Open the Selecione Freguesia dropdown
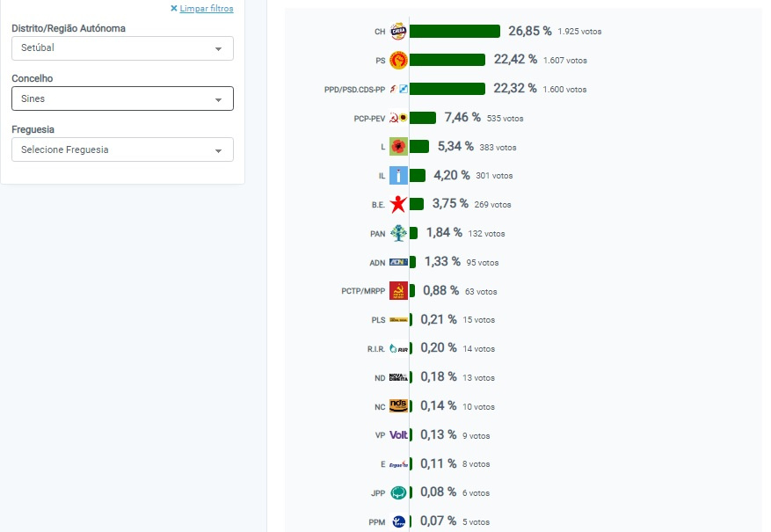Viewport: 771px width, 532px height. pos(122,149)
